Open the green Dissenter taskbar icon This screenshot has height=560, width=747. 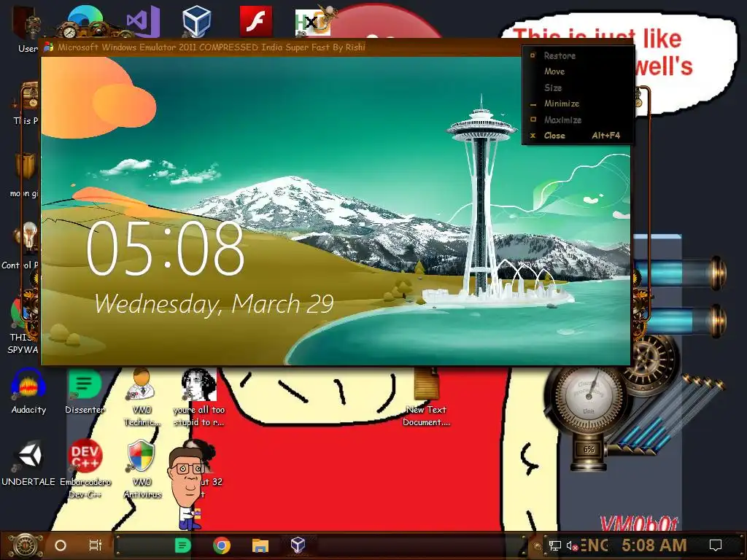coord(182,545)
